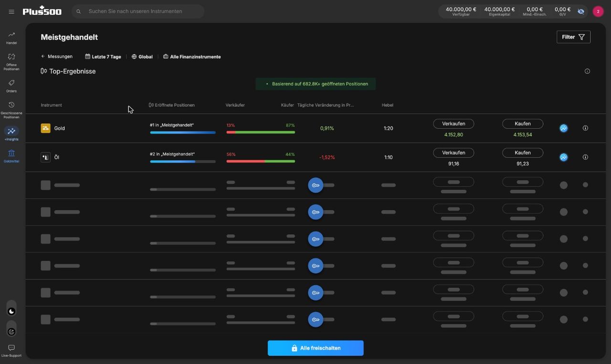The height and width of the screenshot is (364, 611).
Task: Click the Hebel column header
Action: click(x=388, y=105)
